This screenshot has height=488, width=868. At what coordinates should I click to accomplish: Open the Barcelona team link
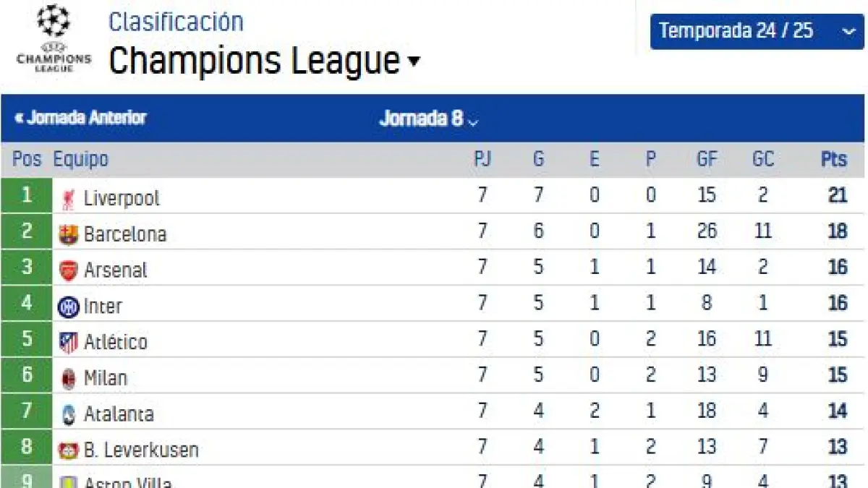coord(125,234)
